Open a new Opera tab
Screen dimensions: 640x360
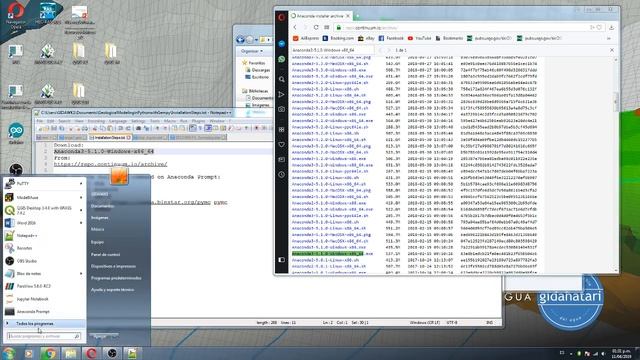point(358,16)
